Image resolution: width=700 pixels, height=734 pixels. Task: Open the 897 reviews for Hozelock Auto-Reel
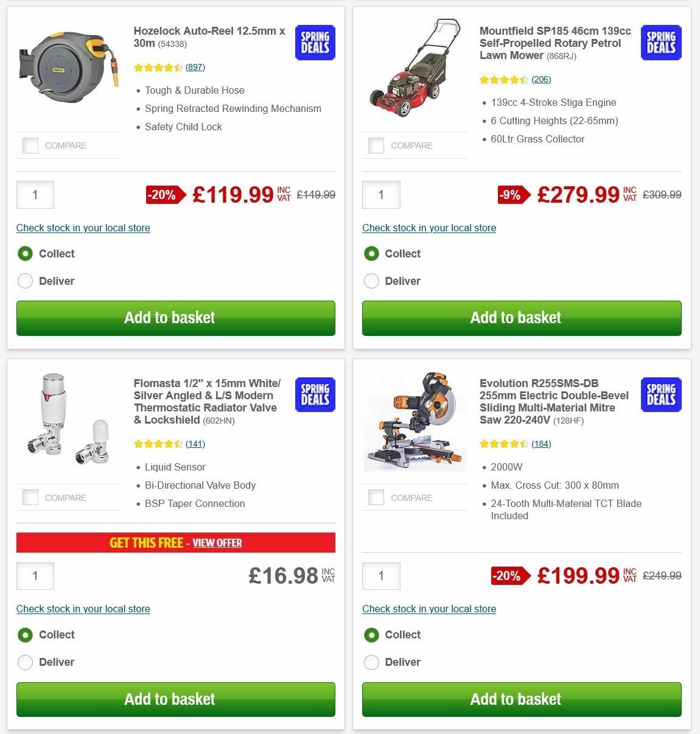tap(195, 68)
